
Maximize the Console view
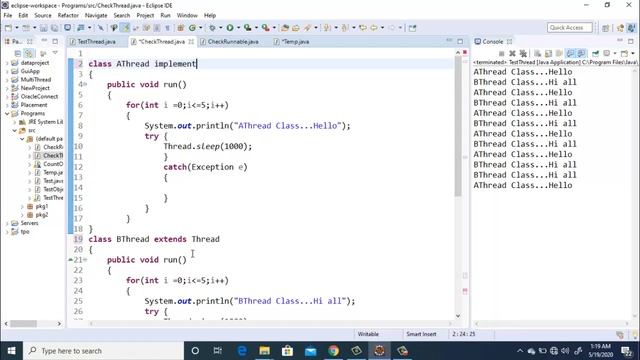click(631, 41)
